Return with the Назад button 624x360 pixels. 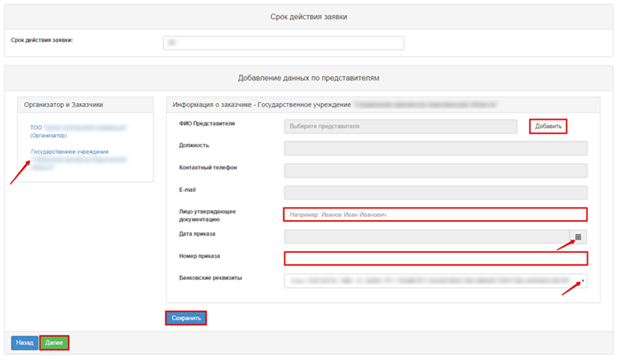(25, 343)
